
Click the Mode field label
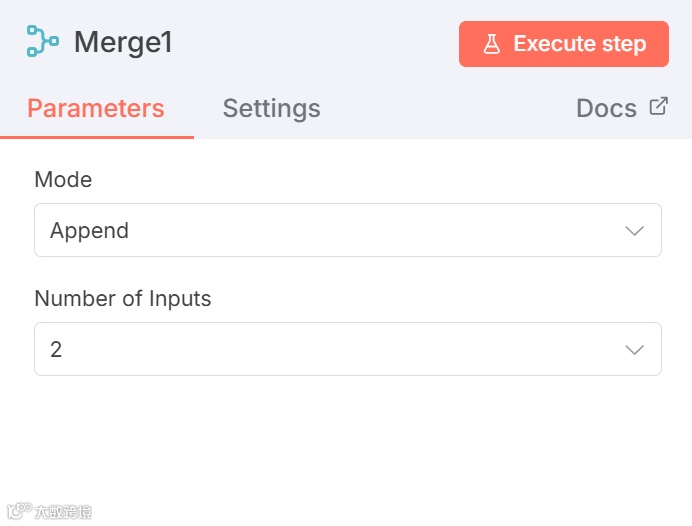click(x=63, y=180)
